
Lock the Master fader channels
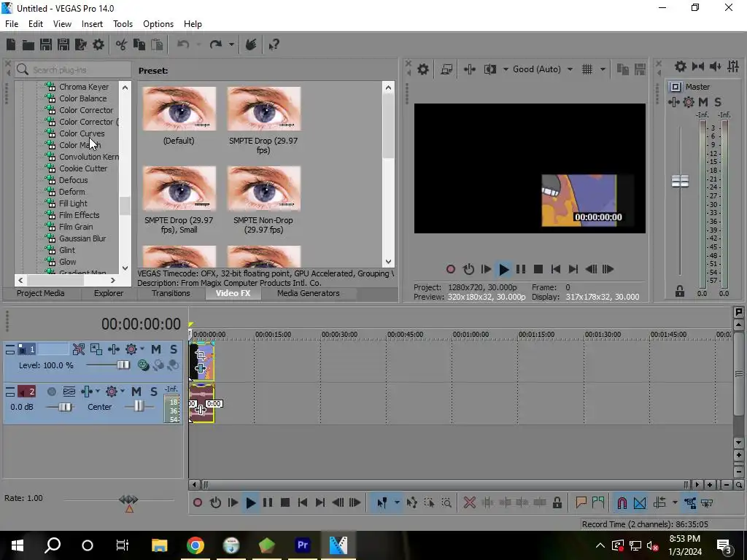click(x=680, y=291)
